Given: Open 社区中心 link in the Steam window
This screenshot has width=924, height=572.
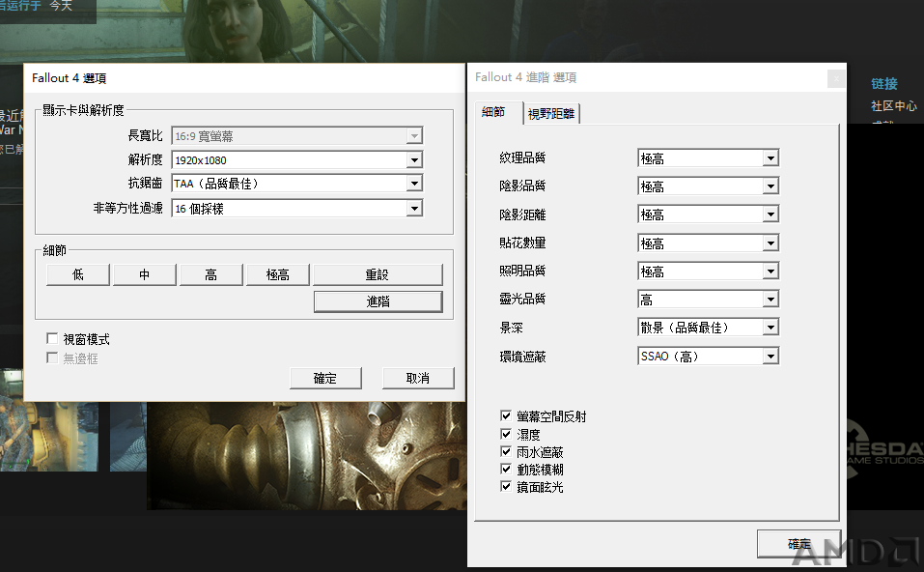Looking at the screenshot, I should (x=894, y=106).
